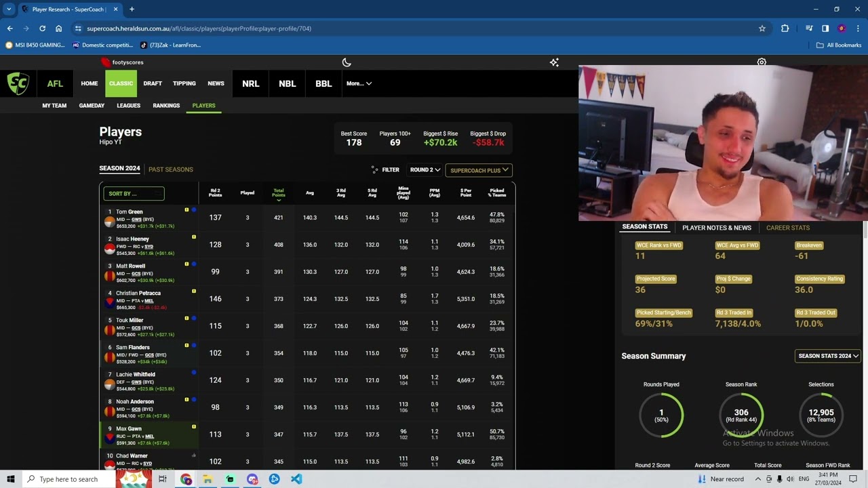This screenshot has width=868, height=488.
Task: Open the Chrome extensions puzzle icon
Action: 785,28
